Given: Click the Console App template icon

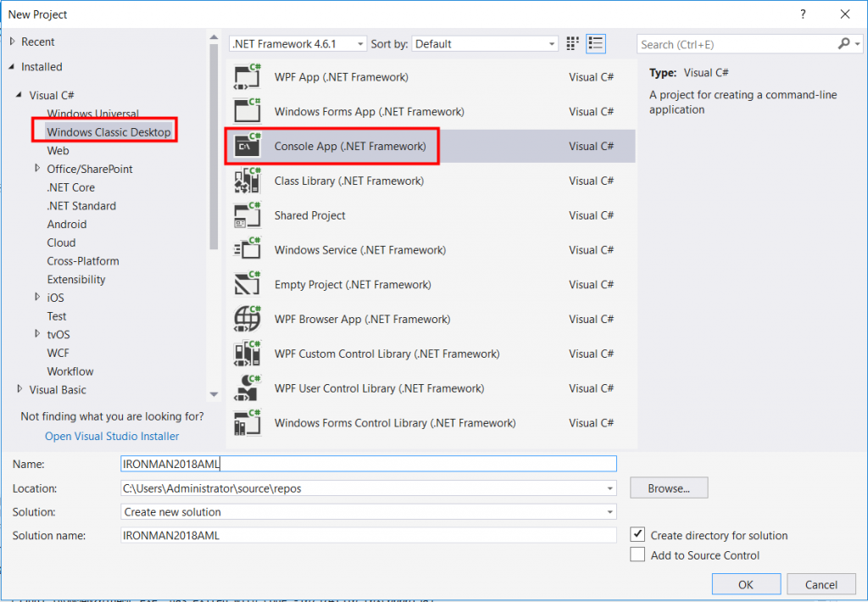Looking at the screenshot, I should 247,146.
